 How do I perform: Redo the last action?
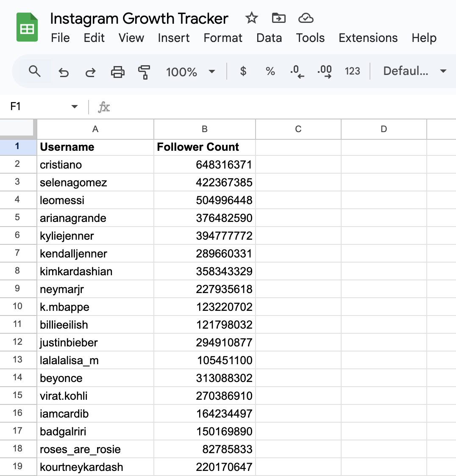pyautogui.click(x=90, y=72)
